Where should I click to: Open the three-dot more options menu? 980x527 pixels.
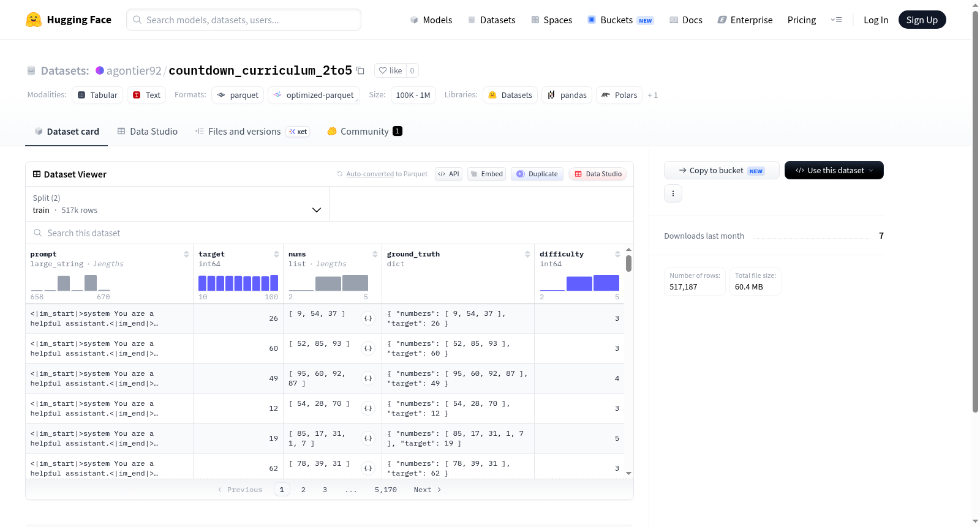[x=673, y=193]
